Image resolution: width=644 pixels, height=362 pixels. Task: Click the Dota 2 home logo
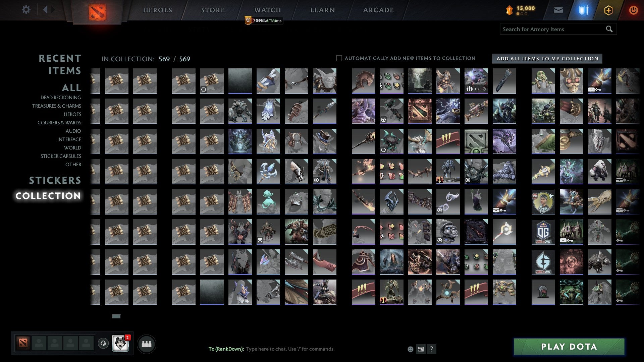pyautogui.click(x=97, y=12)
